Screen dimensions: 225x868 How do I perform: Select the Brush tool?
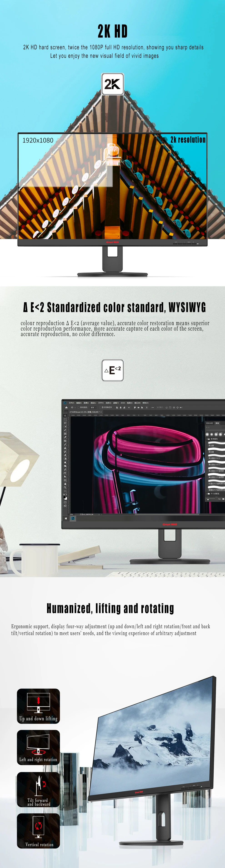(65, 444)
